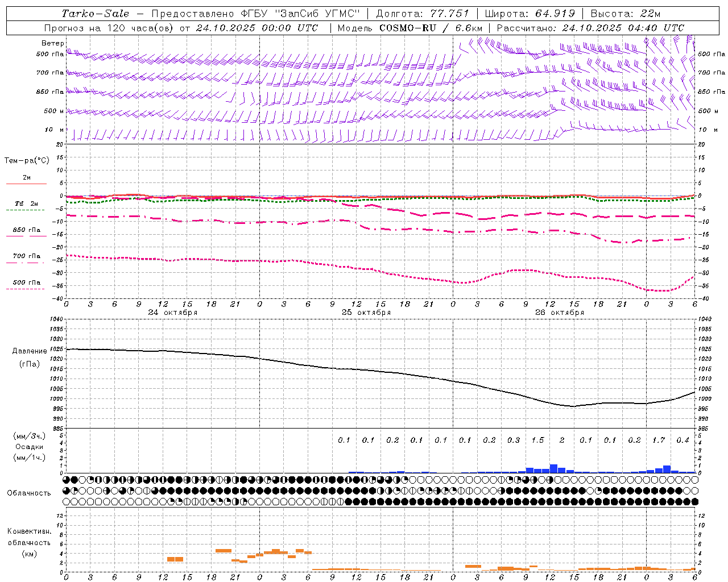Click the elevation label "Высота: 22м"
The height and width of the screenshot is (582, 728).
pyautogui.click(x=626, y=14)
